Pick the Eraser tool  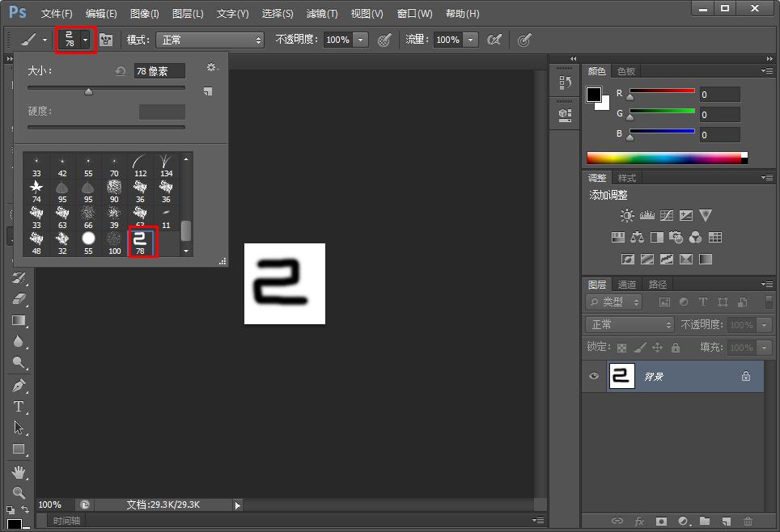tap(19, 298)
